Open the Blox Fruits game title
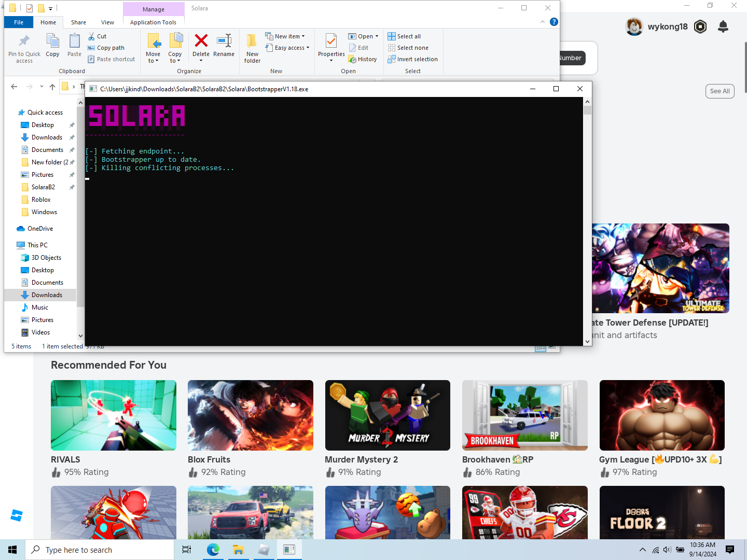The height and width of the screenshot is (560, 747). tap(209, 459)
